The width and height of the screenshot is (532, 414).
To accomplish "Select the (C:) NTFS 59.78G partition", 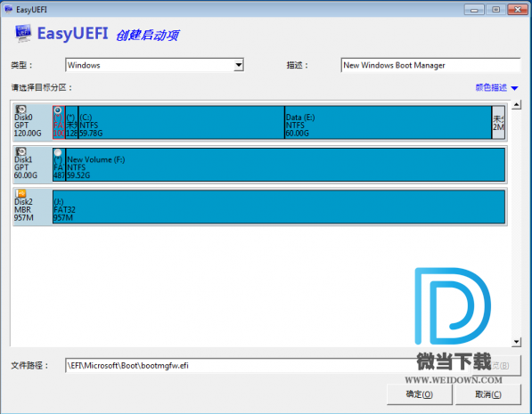I will point(181,122).
